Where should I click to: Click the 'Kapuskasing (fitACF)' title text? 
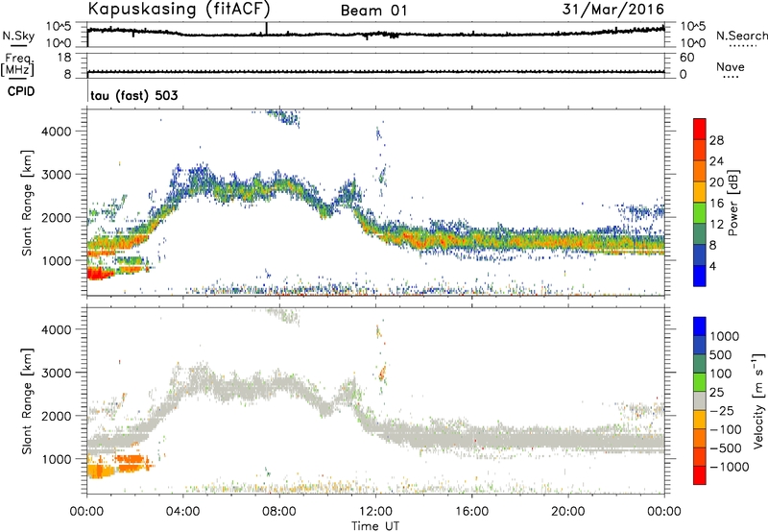coord(179,10)
